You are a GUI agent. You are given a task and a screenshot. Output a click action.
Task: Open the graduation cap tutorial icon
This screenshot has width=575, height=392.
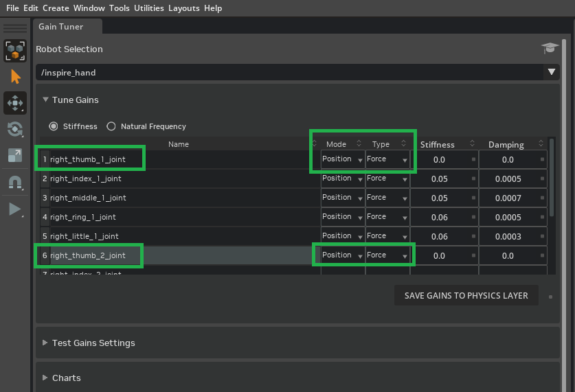pyautogui.click(x=550, y=48)
